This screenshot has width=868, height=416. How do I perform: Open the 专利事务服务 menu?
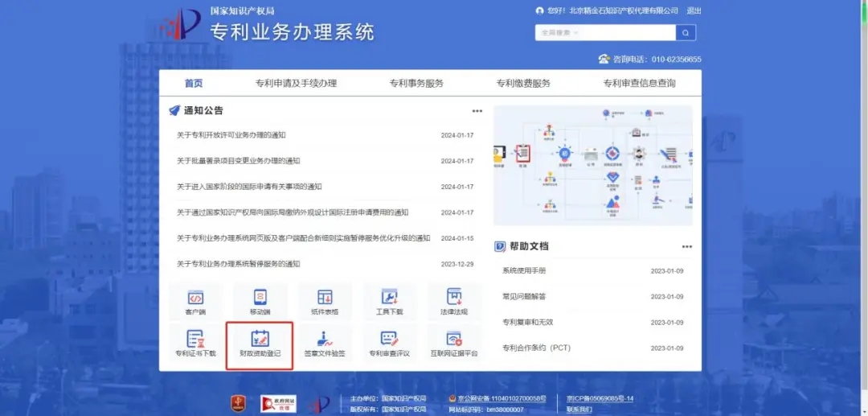(416, 84)
